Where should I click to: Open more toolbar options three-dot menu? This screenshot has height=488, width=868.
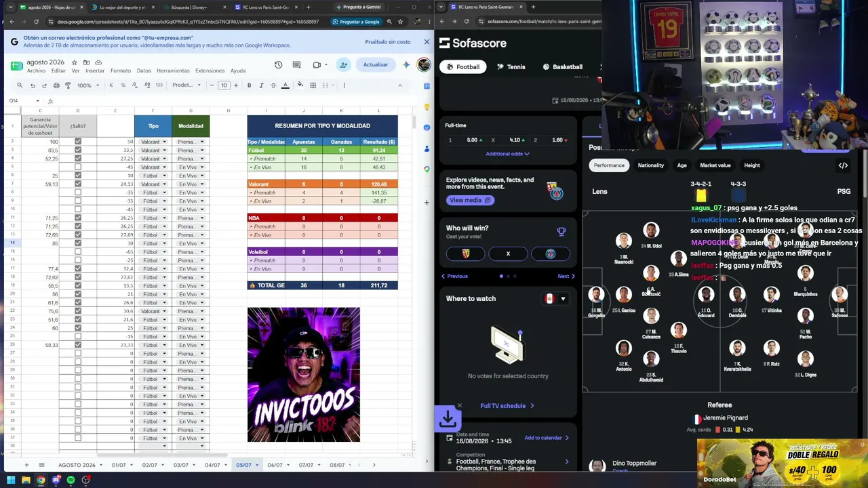(344, 85)
